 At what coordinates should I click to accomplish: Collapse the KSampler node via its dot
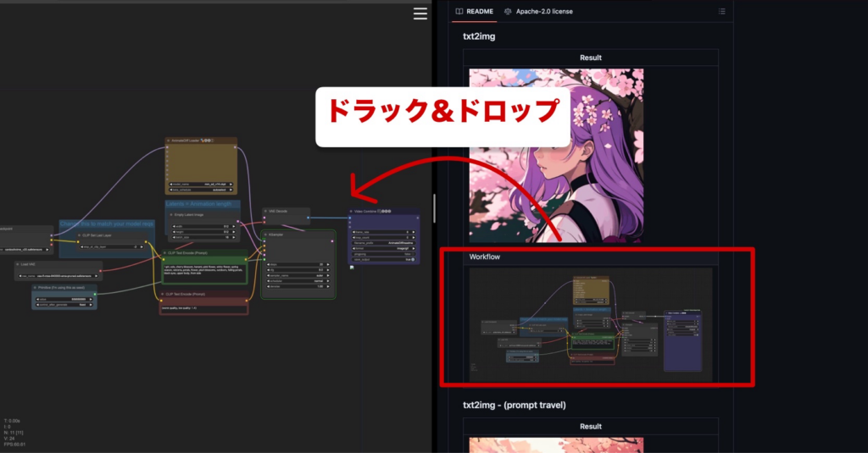[266, 234]
